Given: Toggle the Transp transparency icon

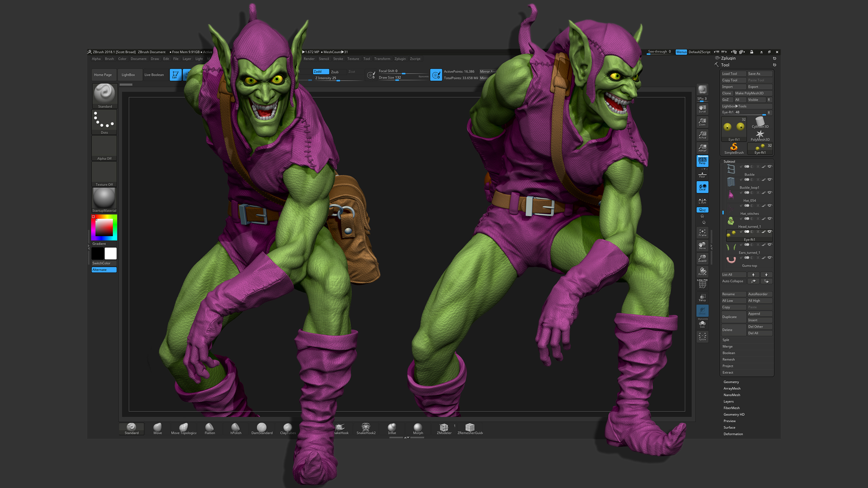Looking at the screenshot, I should [x=702, y=298].
